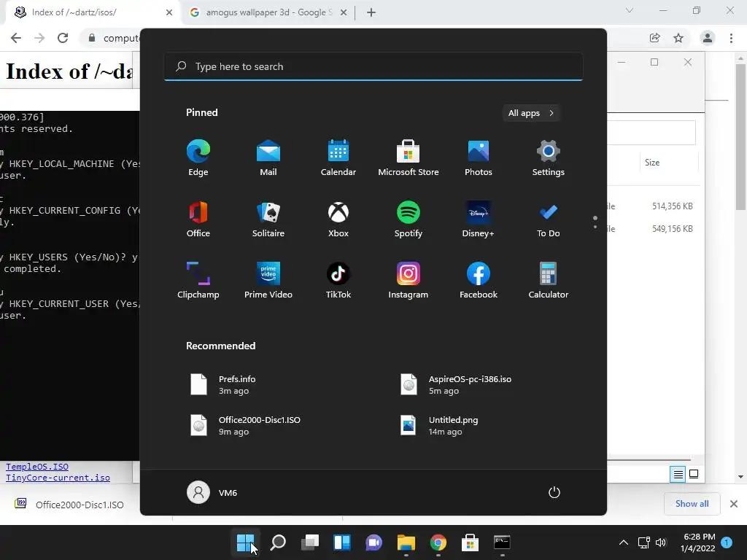Screen dimensions: 747x560
Task: Launch TikTok from pinned apps
Action: click(x=338, y=281)
